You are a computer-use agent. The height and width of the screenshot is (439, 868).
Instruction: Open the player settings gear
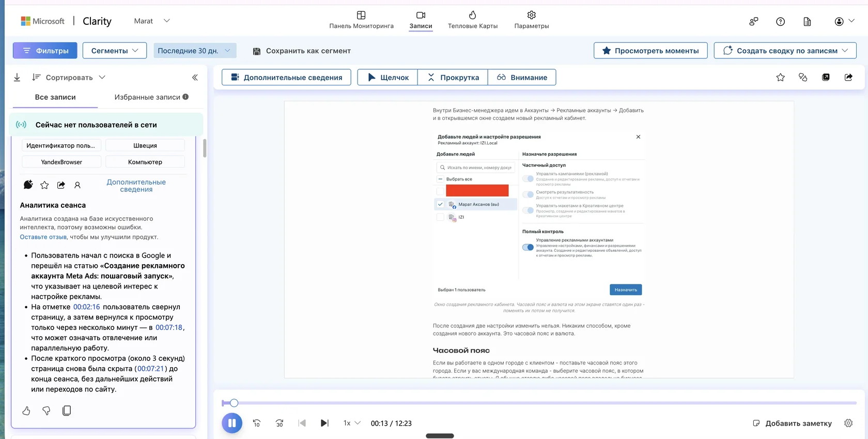click(x=848, y=423)
